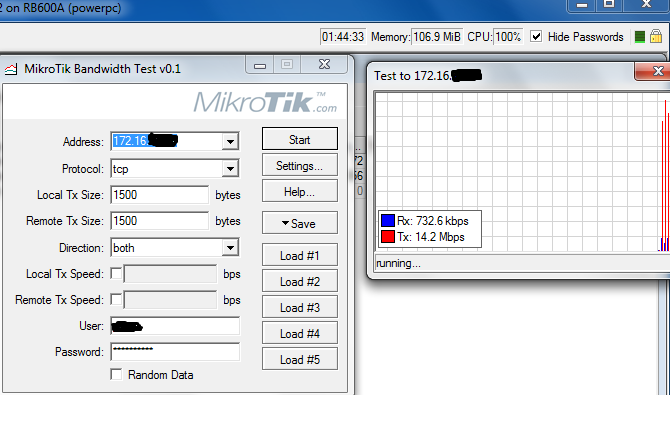Click the Bandwidth Test window title icon

(11, 69)
